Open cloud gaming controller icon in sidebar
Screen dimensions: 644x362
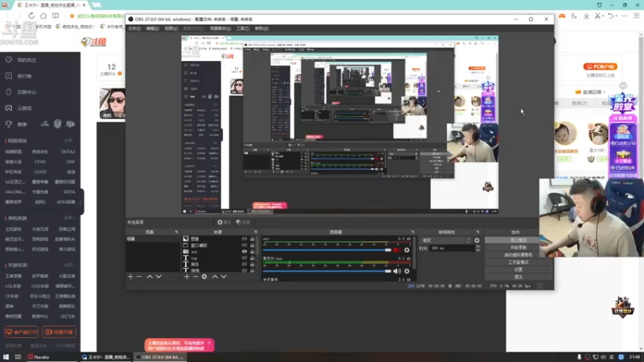pos(9,108)
